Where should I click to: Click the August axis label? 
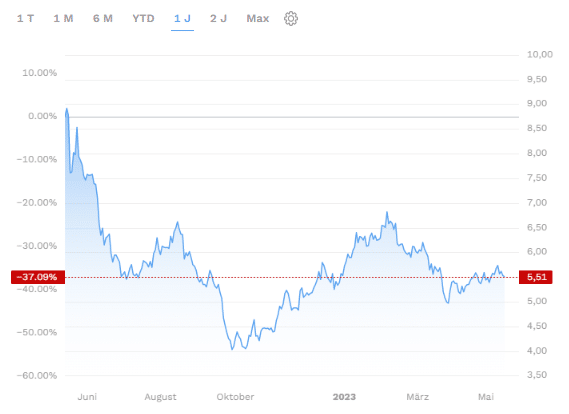pyautogui.click(x=160, y=397)
